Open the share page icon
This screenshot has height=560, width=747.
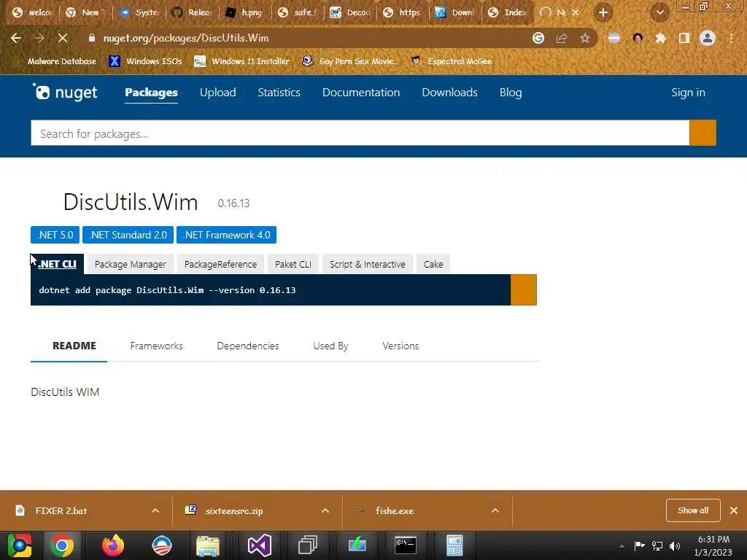point(562,38)
